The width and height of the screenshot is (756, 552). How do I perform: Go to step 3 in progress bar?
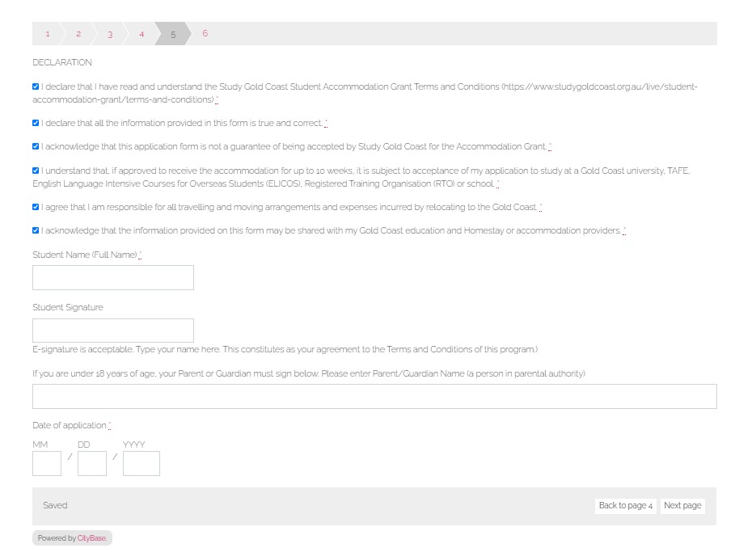coord(110,34)
